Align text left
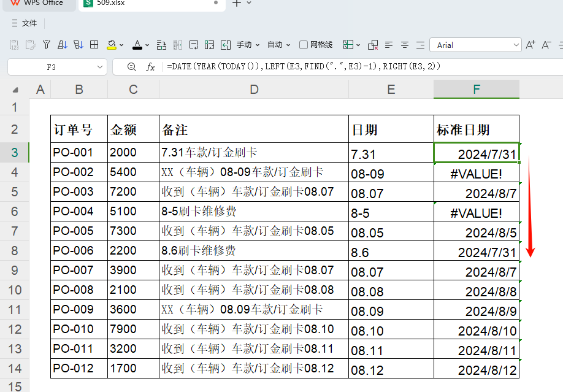The width and height of the screenshot is (563, 392). coord(388,45)
